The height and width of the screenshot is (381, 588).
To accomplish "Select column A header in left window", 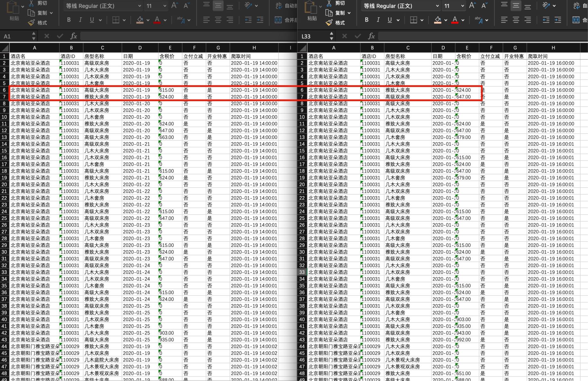I will tap(34, 48).
